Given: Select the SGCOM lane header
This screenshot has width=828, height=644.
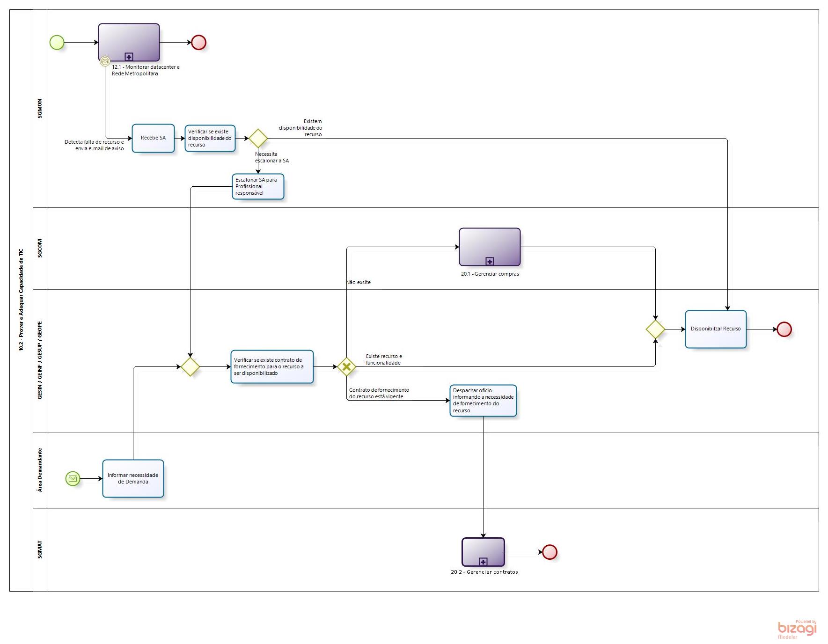Looking at the screenshot, I should pos(40,248).
